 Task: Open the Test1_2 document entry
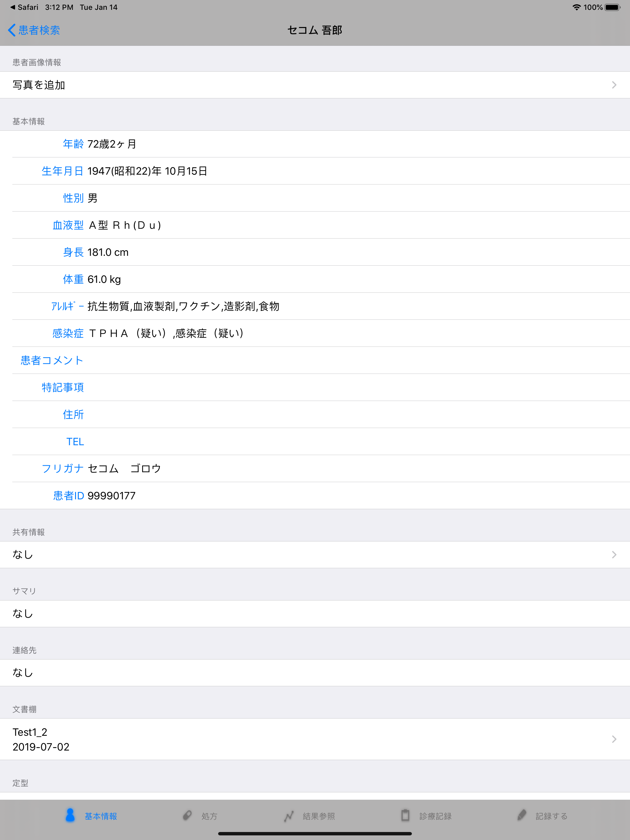(x=315, y=739)
